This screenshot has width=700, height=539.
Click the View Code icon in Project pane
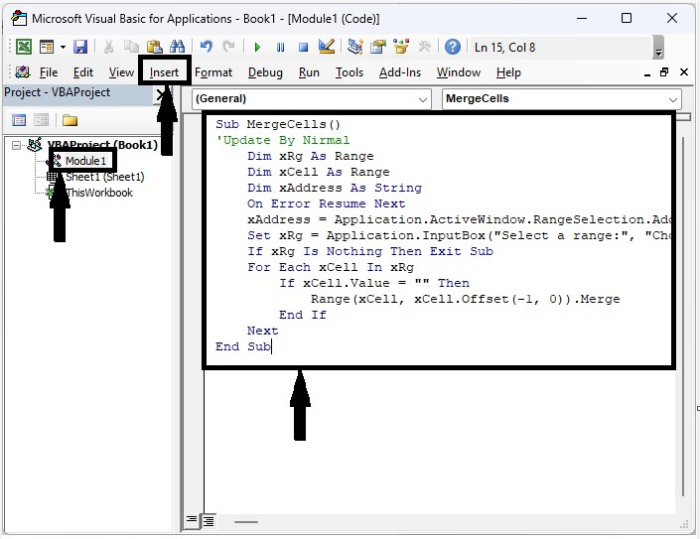[x=18, y=120]
